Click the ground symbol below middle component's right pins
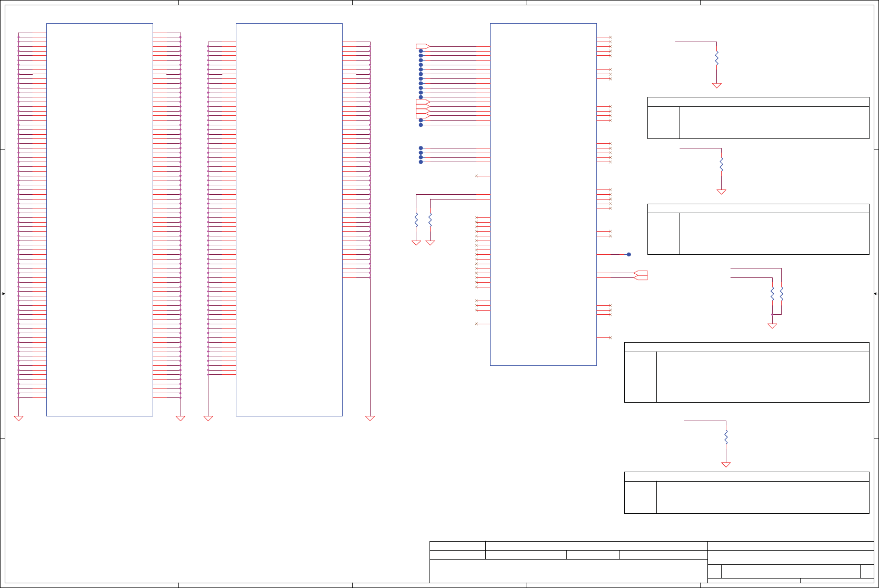 (370, 418)
